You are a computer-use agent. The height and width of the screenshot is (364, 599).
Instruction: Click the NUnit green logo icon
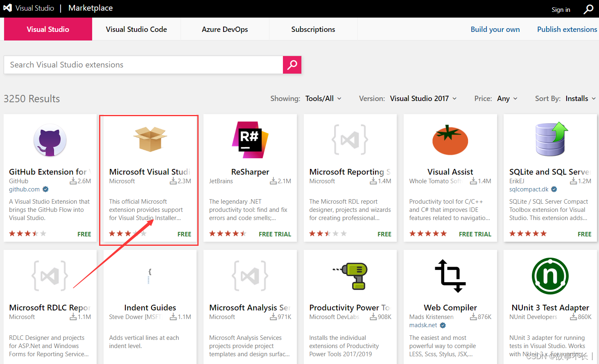coord(550,276)
